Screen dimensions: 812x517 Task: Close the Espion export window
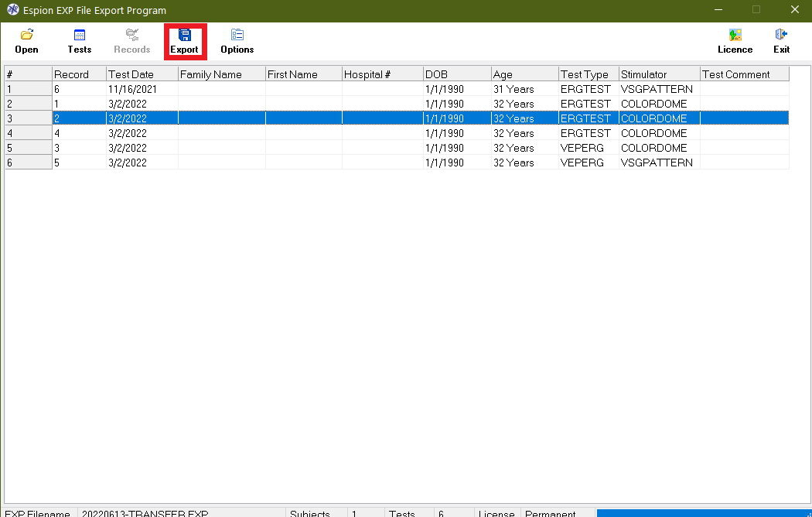pos(795,10)
